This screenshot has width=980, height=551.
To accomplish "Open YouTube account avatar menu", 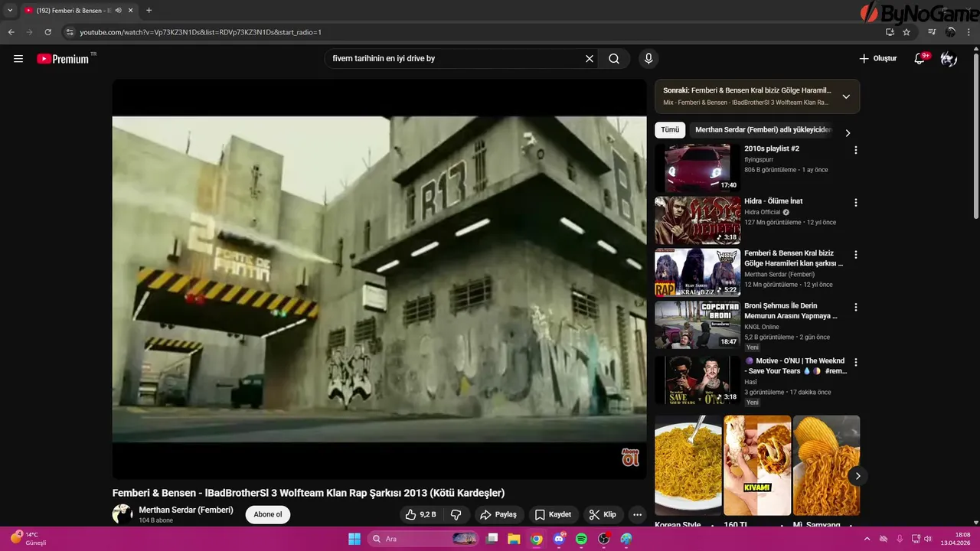I will pos(949,59).
